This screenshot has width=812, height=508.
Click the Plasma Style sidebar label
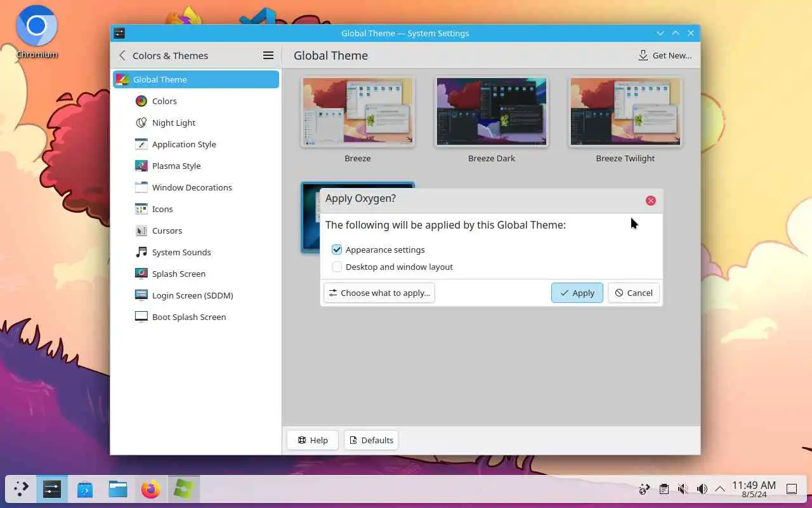pos(176,166)
